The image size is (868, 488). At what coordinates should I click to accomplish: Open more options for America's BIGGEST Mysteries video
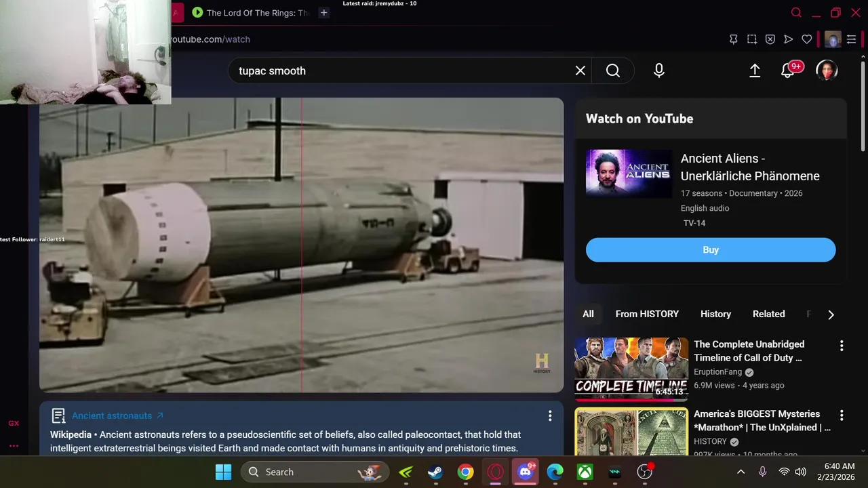842,415
